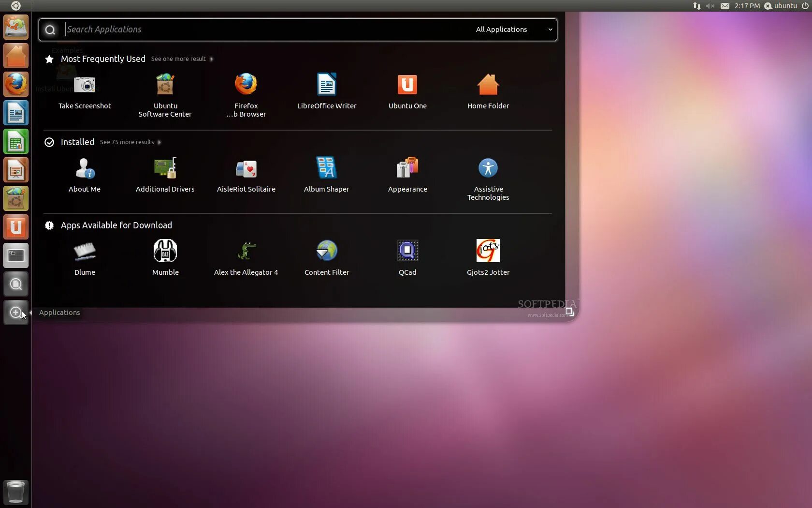Open Firefox Web Browser in the dash results
The width and height of the screenshot is (812, 508).
(x=246, y=96)
